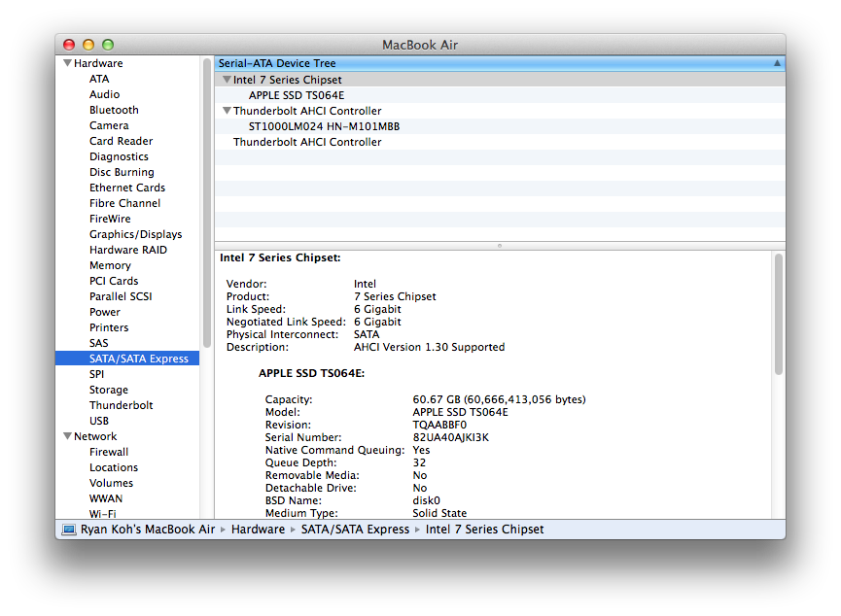The width and height of the screenshot is (841, 616).
Task: Click the split pane divider handle
Action: (x=500, y=246)
